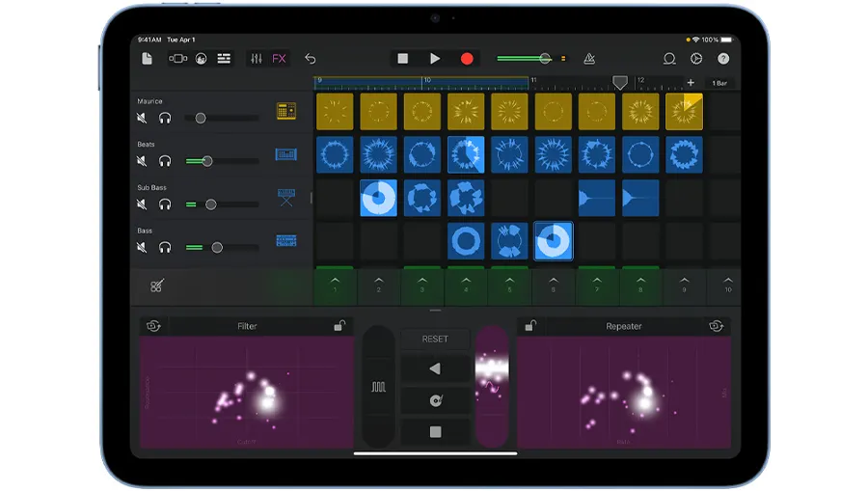Viewport: 868px width, 491px height.
Task: Play the first yellow Maurice loop cell
Action: [x=335, y=111]
